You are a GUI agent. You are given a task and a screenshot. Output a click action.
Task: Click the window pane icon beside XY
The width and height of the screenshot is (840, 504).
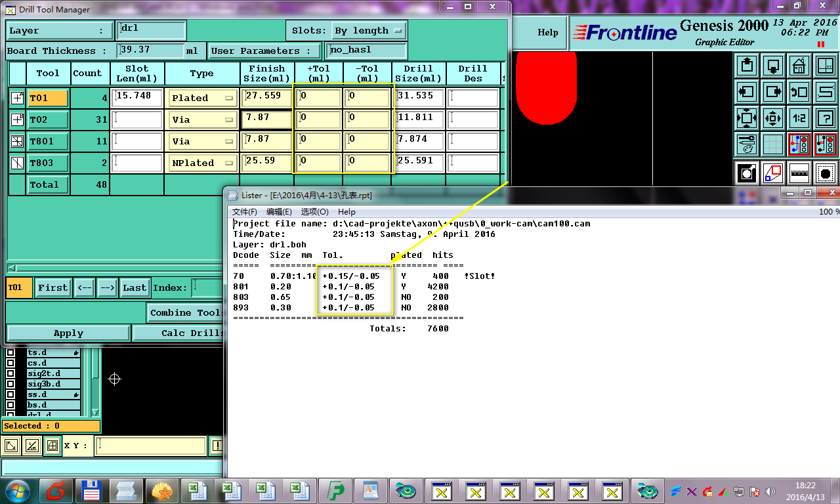(52, 446)
